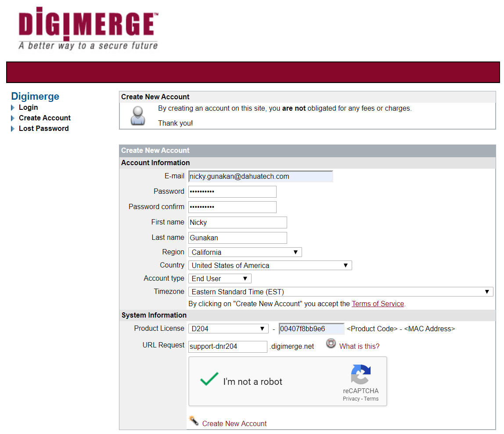504x434 pixels.
Task: Click the user avatar icon
Action: 137,116
